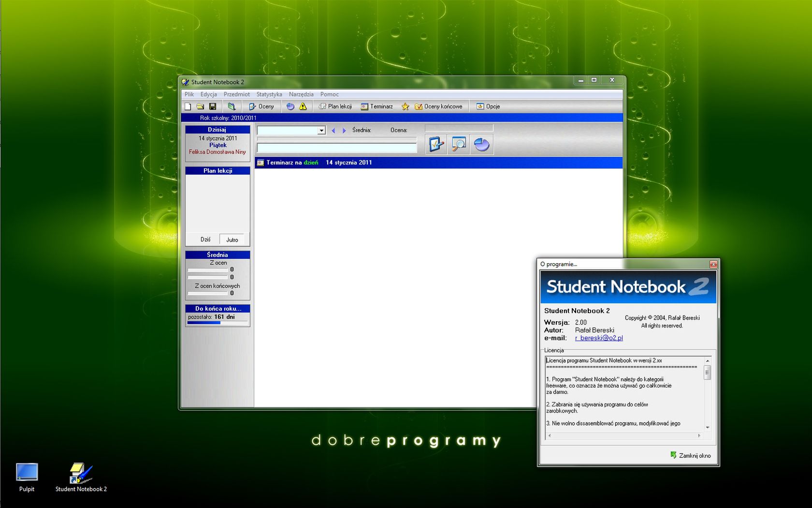Select the star icon on the toolbar

tap(405, 106)
